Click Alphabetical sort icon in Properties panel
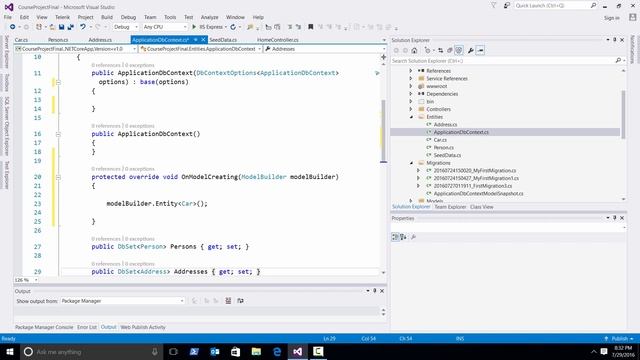 [x=403, y=237]
